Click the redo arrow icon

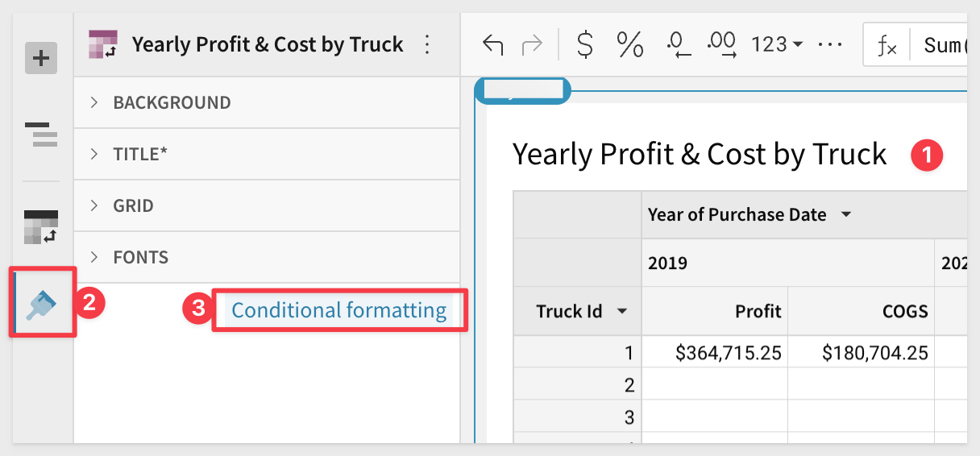click(533, 45)
